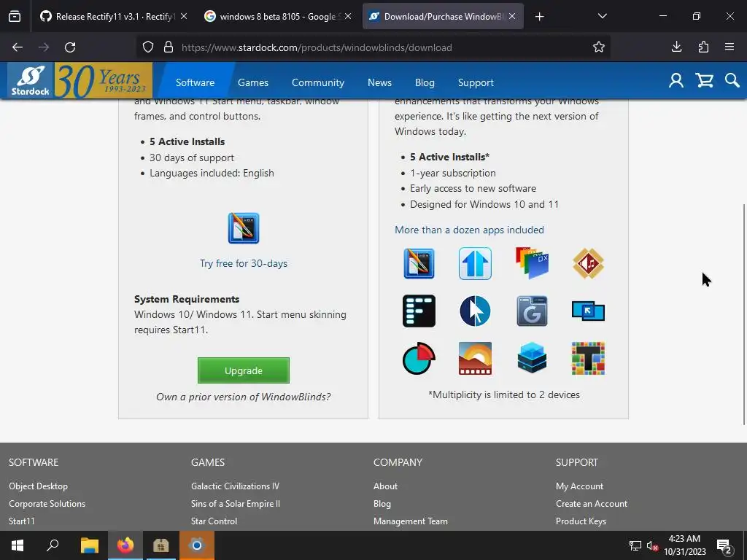Click the page vertical scrollbar thumb

coord(743,314)
